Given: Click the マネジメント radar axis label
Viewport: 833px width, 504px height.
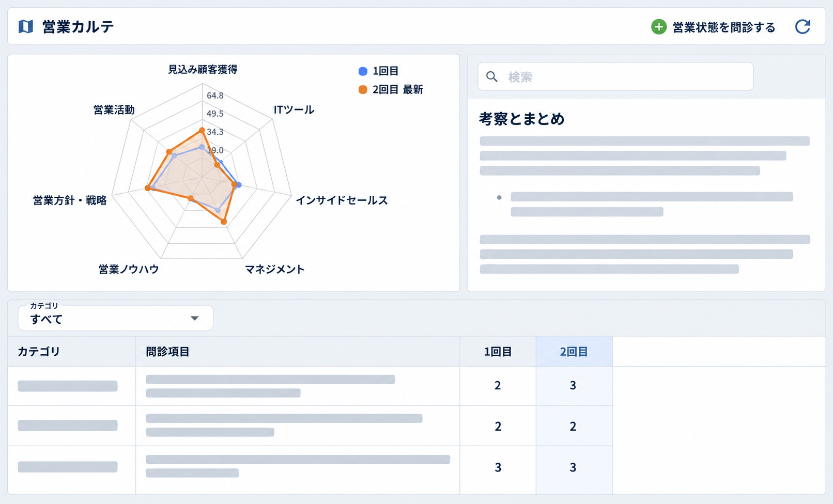Looking at the screenshot, I should click(x=274, y=269).
